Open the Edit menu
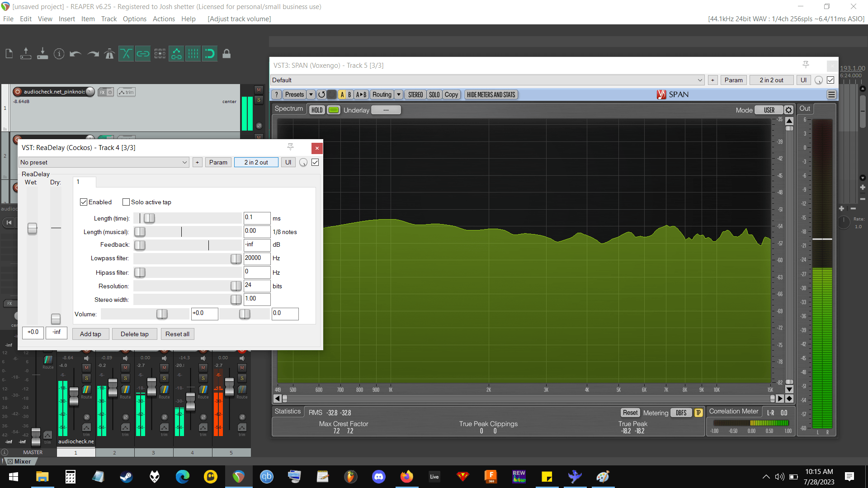Screen dimensions: 868x488 (x=26, y=19)
